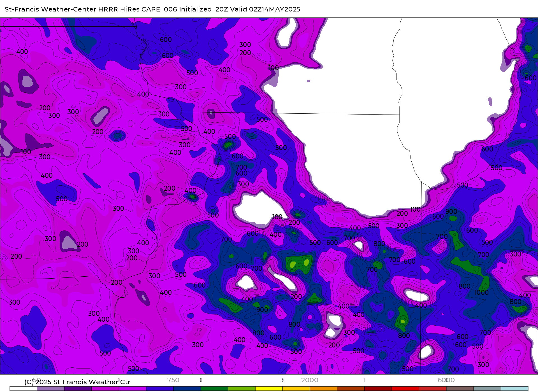
Task: Pick the orange legend swatch
Action: click(323, 389)
